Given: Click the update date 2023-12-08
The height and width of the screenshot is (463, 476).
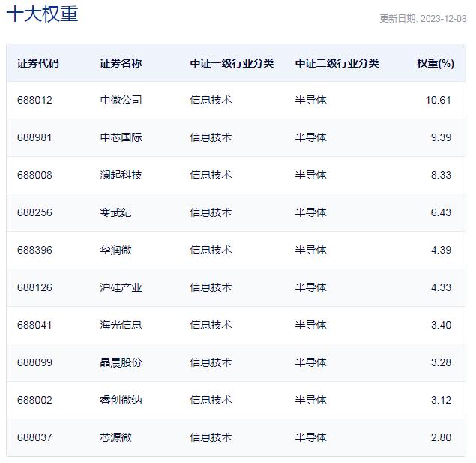Looking at the screenshot, I should pyautogui.click(x=444, y=19).
